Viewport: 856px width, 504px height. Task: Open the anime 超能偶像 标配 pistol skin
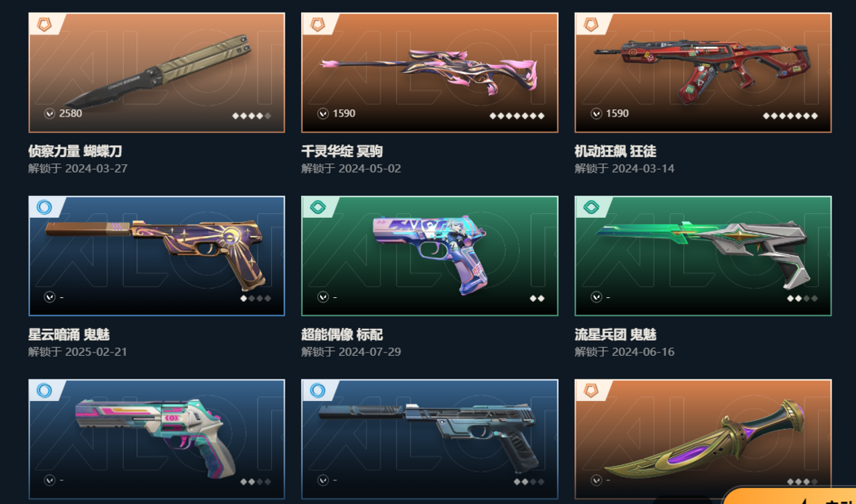[430, 255]
